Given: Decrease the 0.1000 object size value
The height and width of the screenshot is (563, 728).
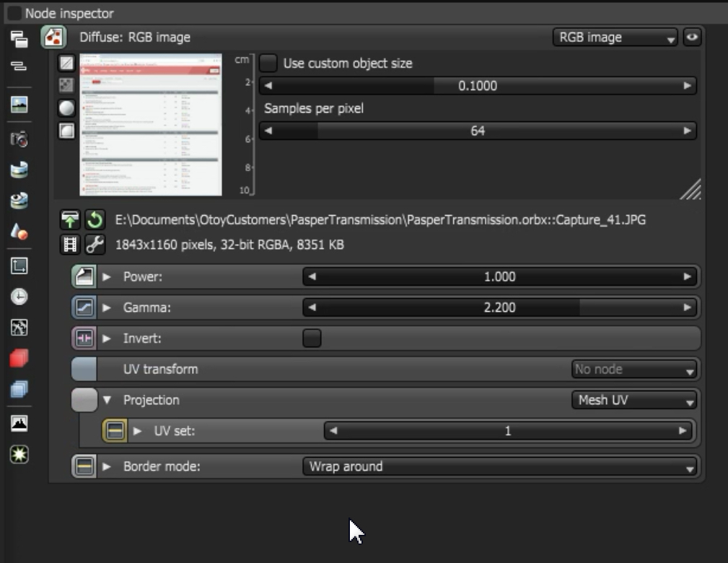Looking at the screenshot, I should coord(268,85).
